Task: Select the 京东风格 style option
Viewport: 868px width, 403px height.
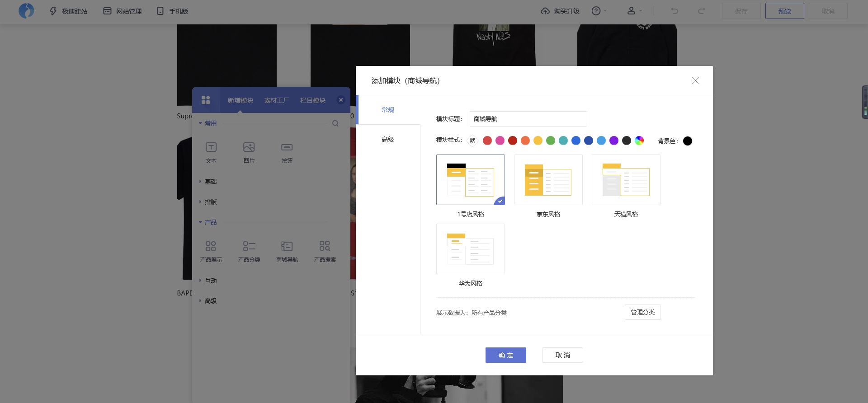Action: pos(548,180)
